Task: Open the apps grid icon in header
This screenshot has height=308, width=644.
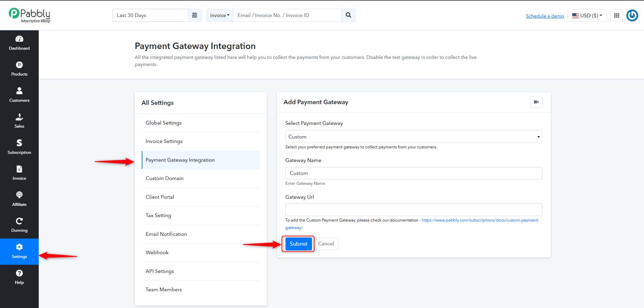Action: click(616, 16)
